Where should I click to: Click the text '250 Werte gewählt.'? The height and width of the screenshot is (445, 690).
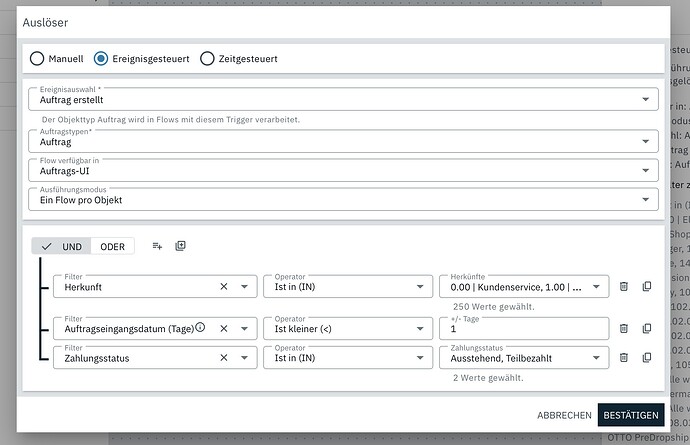point(494,307)
